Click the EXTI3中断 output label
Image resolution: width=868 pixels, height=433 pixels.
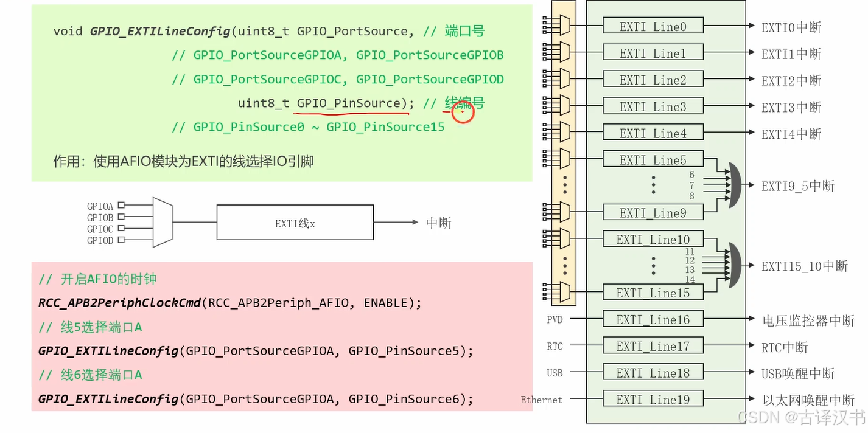click(x=791, y=107)
